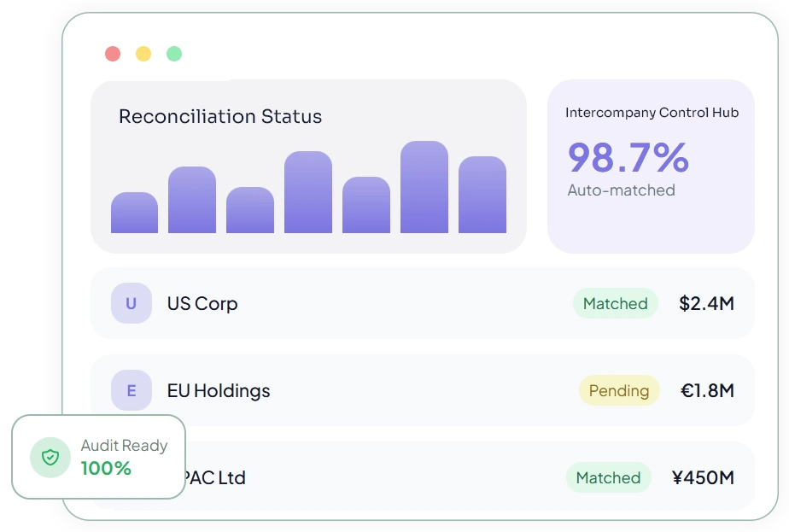Click the green window dot
Screen dimensions: 789x532
coord(174,54)
